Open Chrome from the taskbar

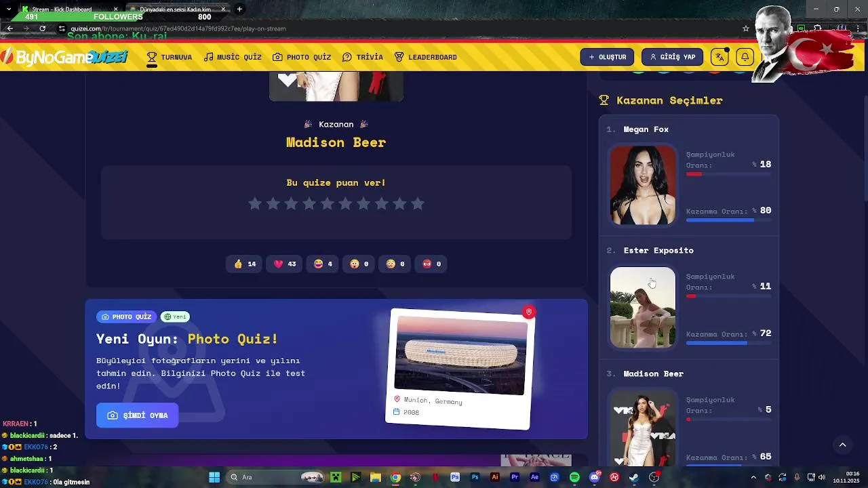(395, 477)
